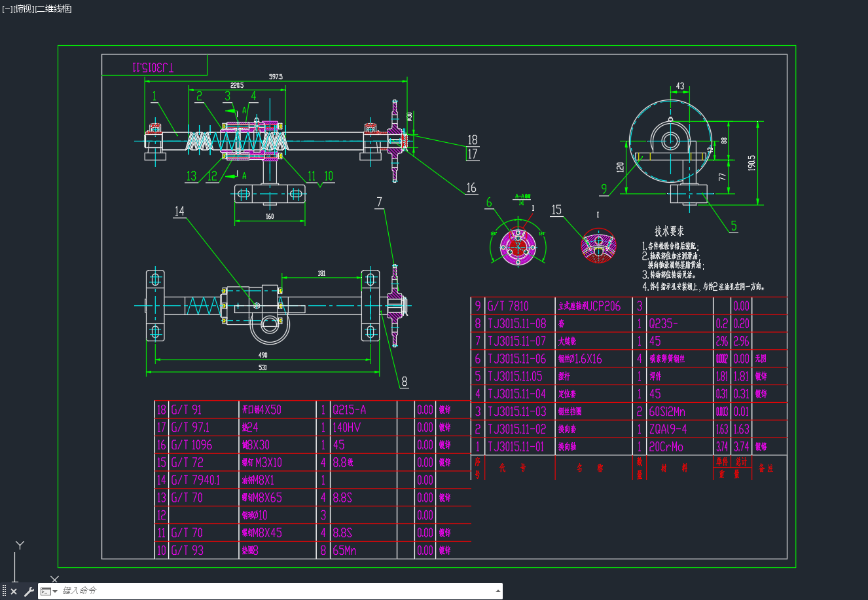Select cell TJ3015.11.05 in parts list
The height and width of the screenshot is (600, 868).
pyautogui.click(x=515, y=376)
